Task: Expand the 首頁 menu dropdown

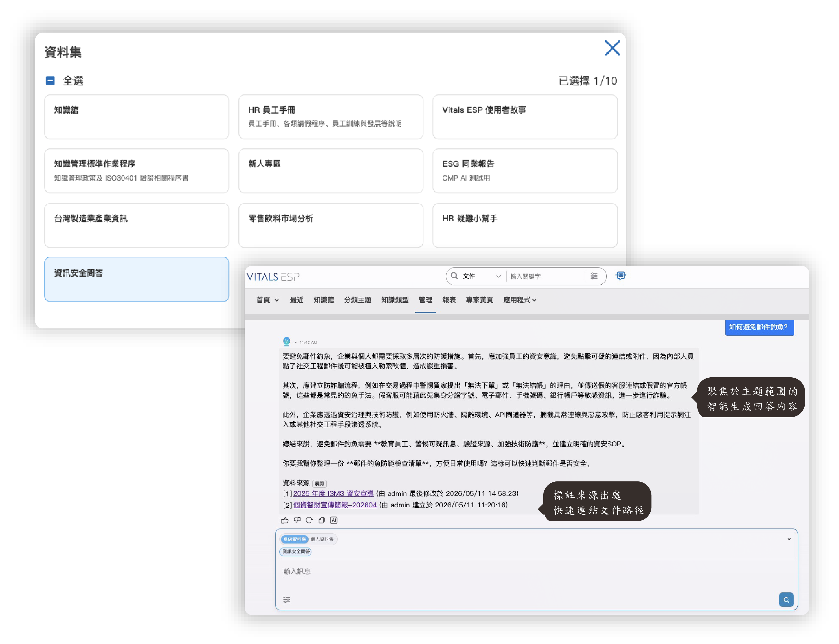Action: coord(268,300)
